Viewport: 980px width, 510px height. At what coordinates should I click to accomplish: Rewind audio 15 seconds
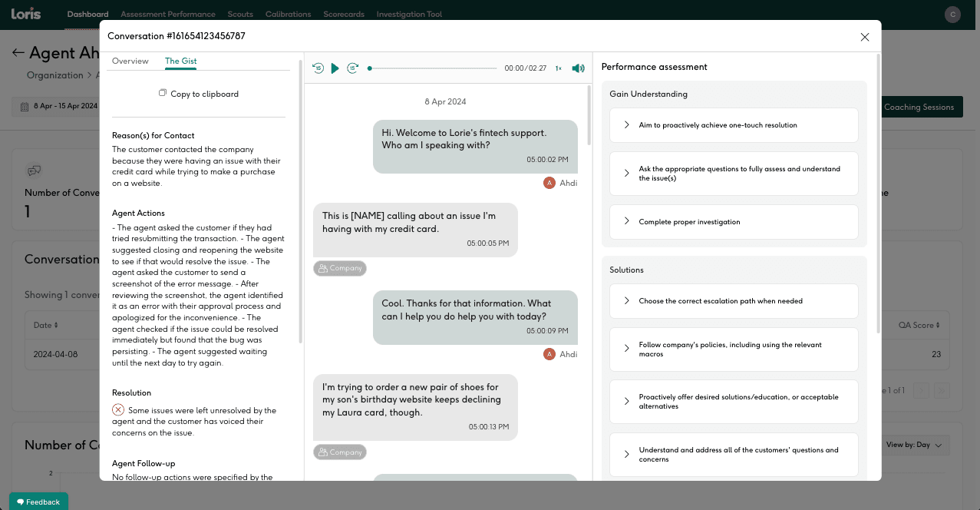point(318,68)
